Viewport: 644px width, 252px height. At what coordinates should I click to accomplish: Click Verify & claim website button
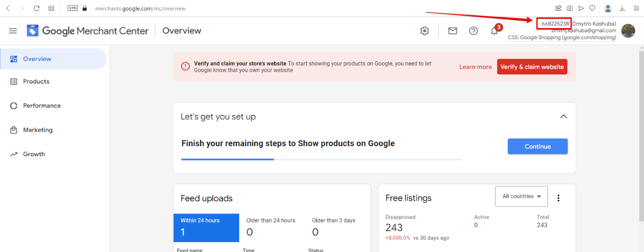click(532, 67)
